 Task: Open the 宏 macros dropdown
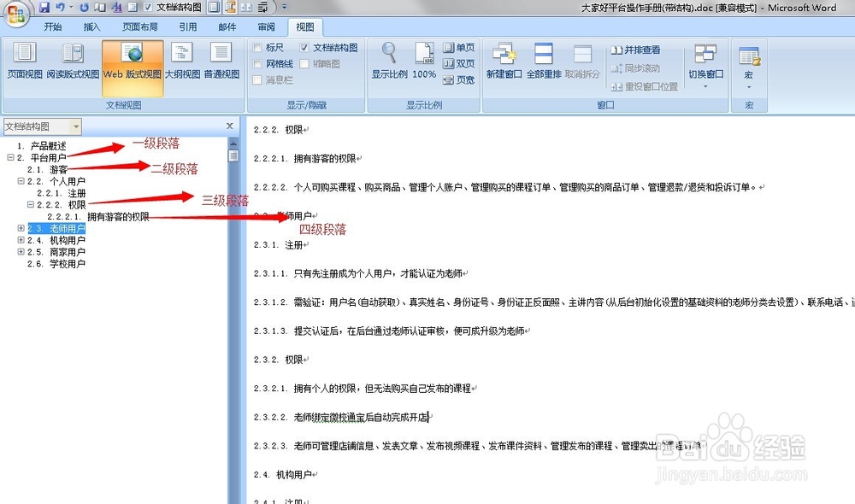click(x=749, y=66)
